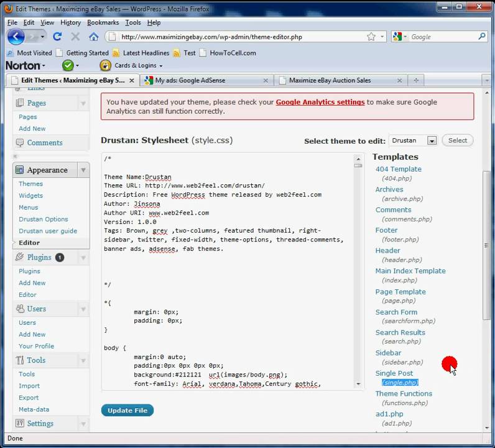The image size is (495, 448).
Task: Open the ad1.php template link
Action: coord(389,414)
